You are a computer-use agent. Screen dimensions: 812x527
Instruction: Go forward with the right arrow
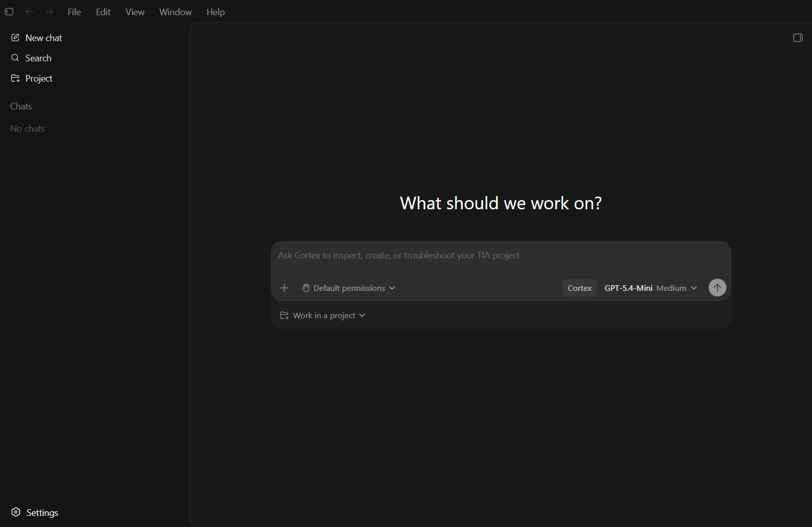pyautogui.click(x=50, y=12)
